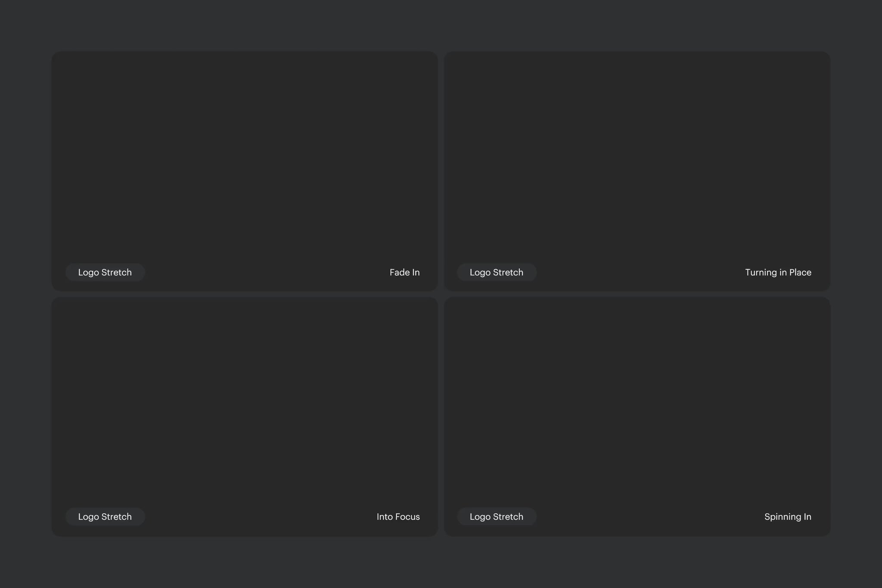Click Logo Stretch tag on Turning in Place card
882x588 pixels.
pos(496,272)
